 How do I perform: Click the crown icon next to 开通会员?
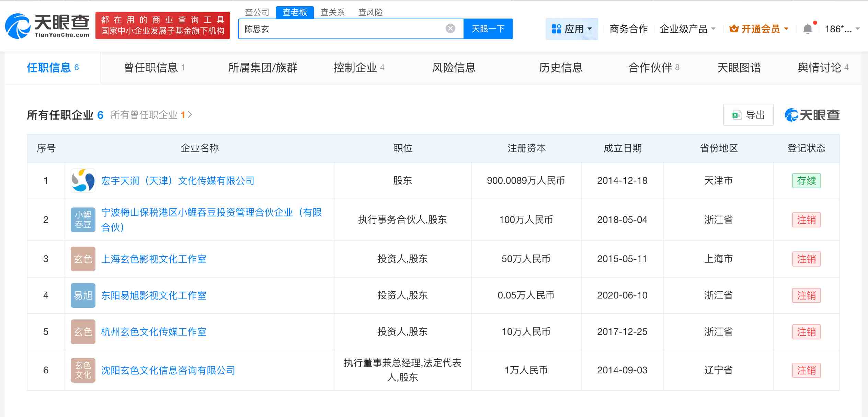[734, 29]
